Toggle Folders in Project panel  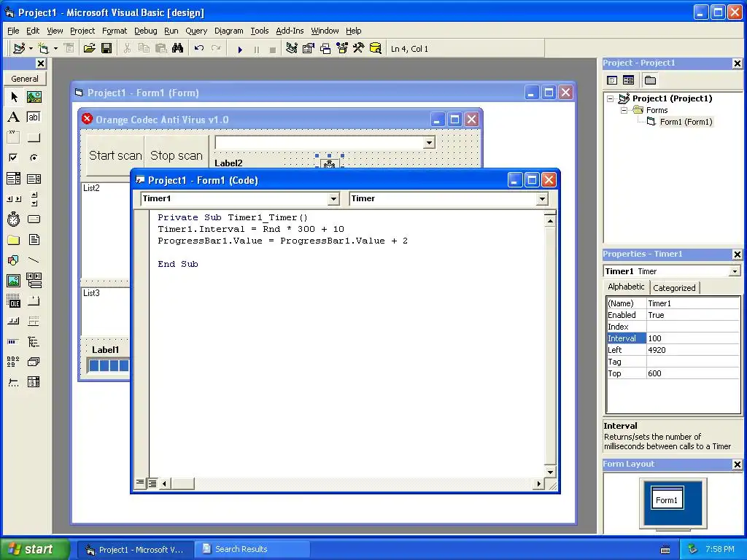pos(650,80)
